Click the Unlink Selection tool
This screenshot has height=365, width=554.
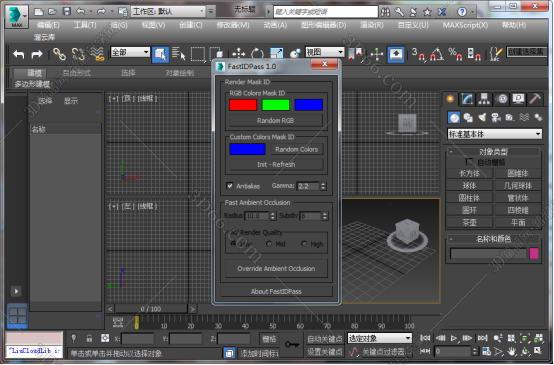click(x=78, y=54)
